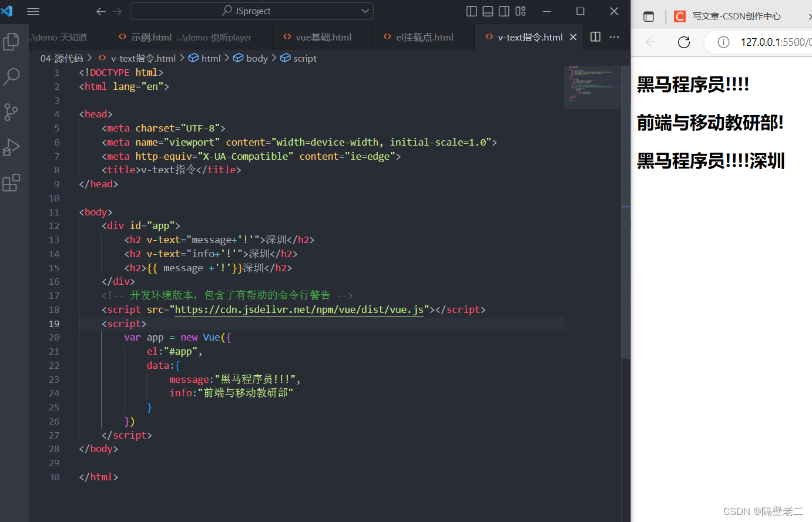
Task: Click the browser's reload button
Action: click(684, 42)
